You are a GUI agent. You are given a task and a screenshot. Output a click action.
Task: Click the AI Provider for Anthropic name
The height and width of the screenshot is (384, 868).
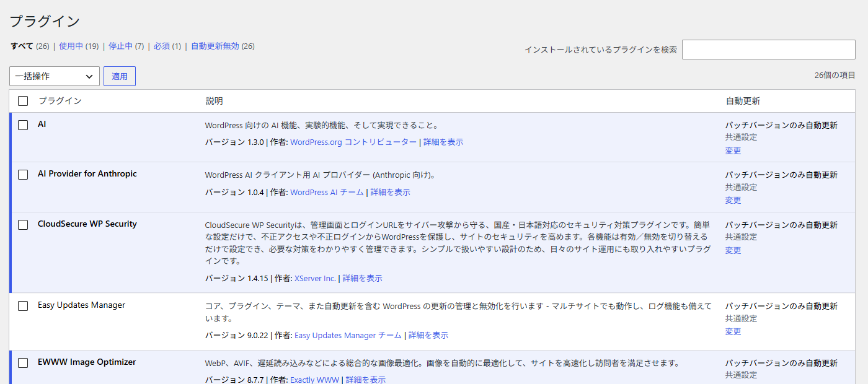[x=87, y=173]
